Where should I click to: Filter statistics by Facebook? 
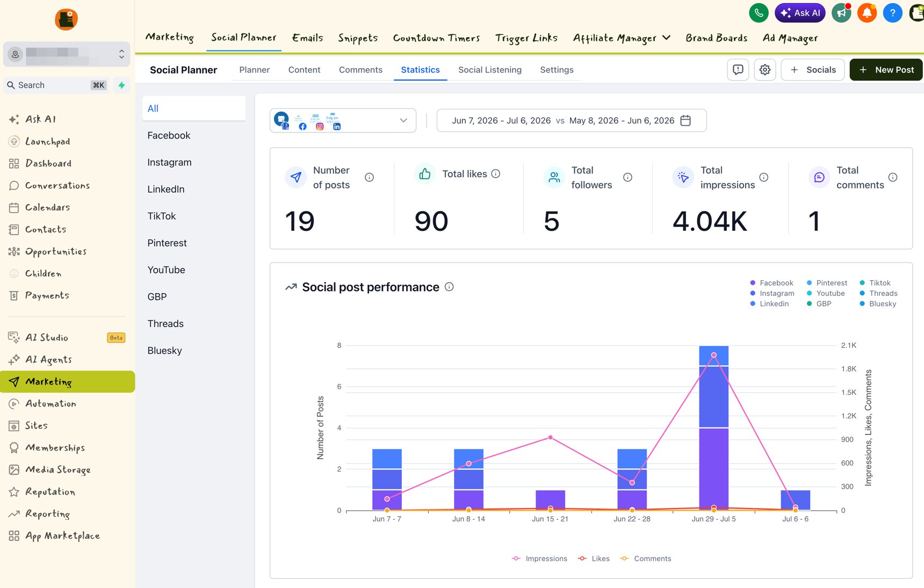[169, 135]
